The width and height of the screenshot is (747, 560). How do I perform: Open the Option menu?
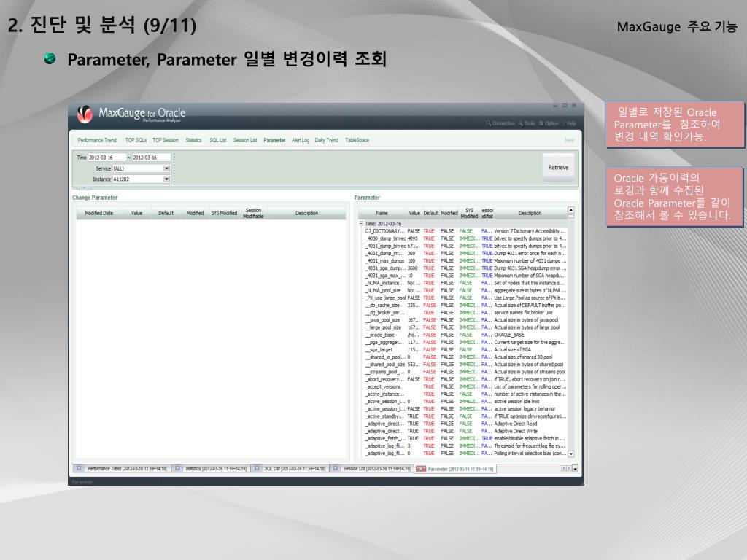tap(549, 123)
